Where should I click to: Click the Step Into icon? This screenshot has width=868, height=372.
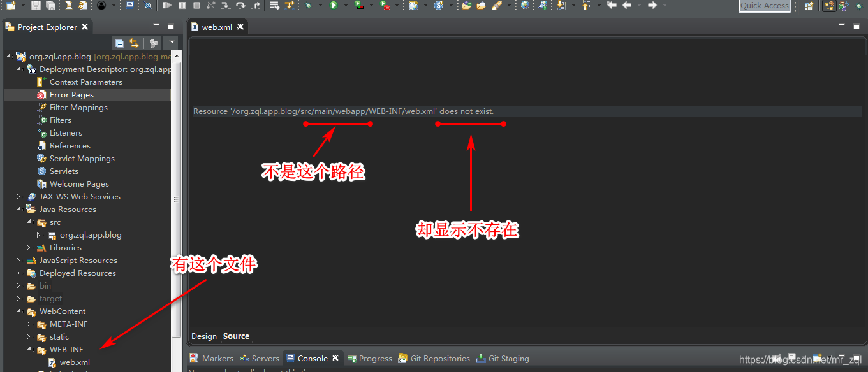[226, 5]
